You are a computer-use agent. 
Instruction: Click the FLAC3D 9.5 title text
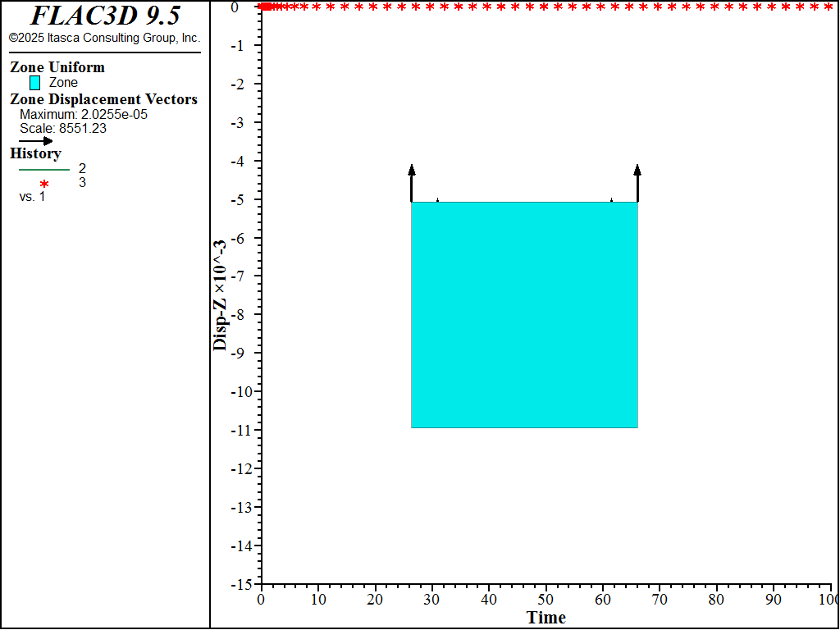[x=105, y=16]
